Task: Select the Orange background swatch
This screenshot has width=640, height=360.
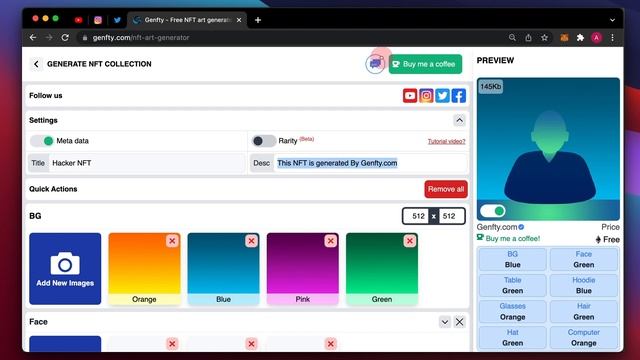Action: 144,269
